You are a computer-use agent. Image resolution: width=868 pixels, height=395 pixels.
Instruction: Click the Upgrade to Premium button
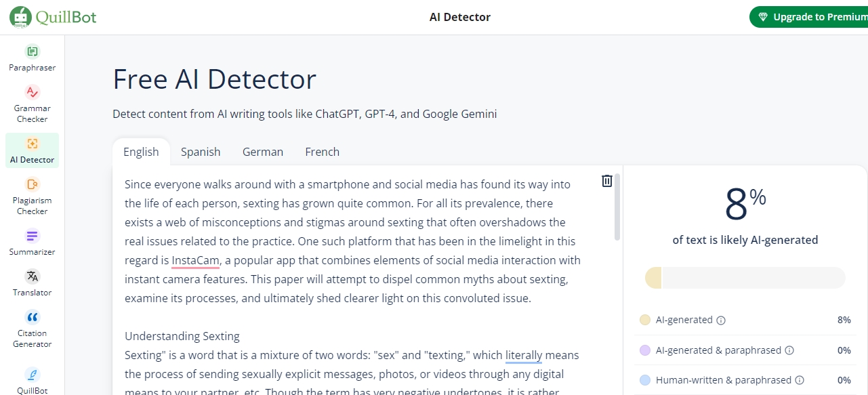coord(810,17)
